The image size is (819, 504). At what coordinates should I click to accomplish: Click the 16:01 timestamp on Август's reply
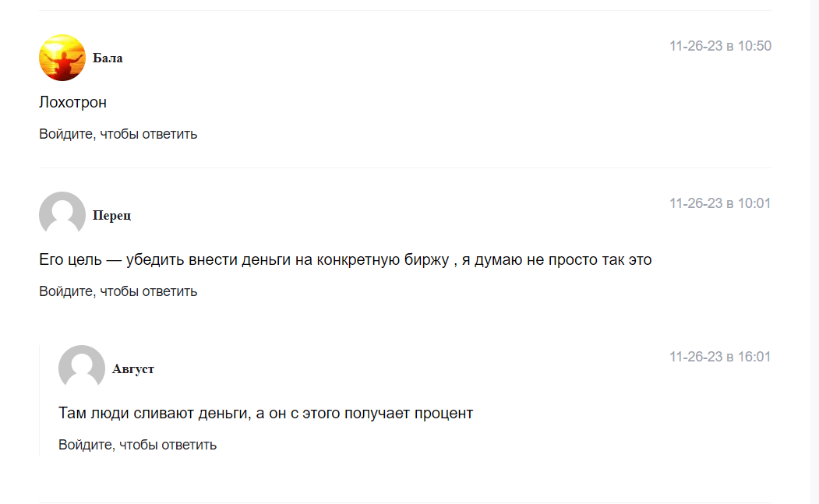720,357
